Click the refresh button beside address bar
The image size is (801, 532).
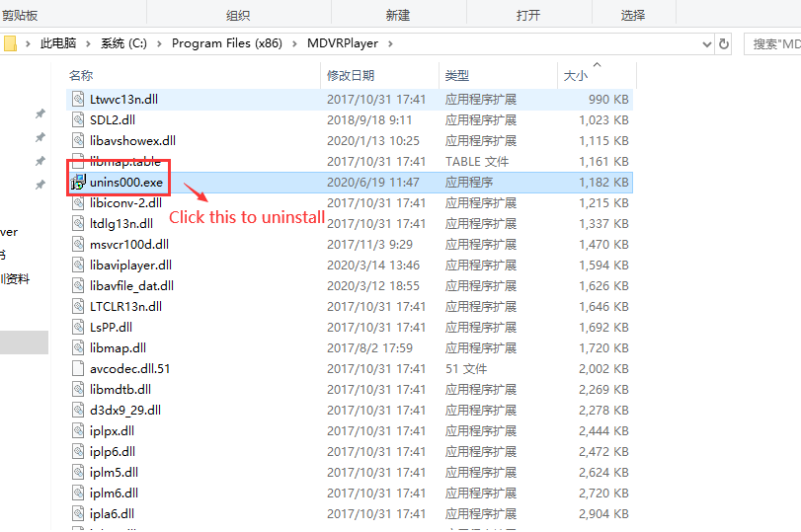click(x=725, y=43)
